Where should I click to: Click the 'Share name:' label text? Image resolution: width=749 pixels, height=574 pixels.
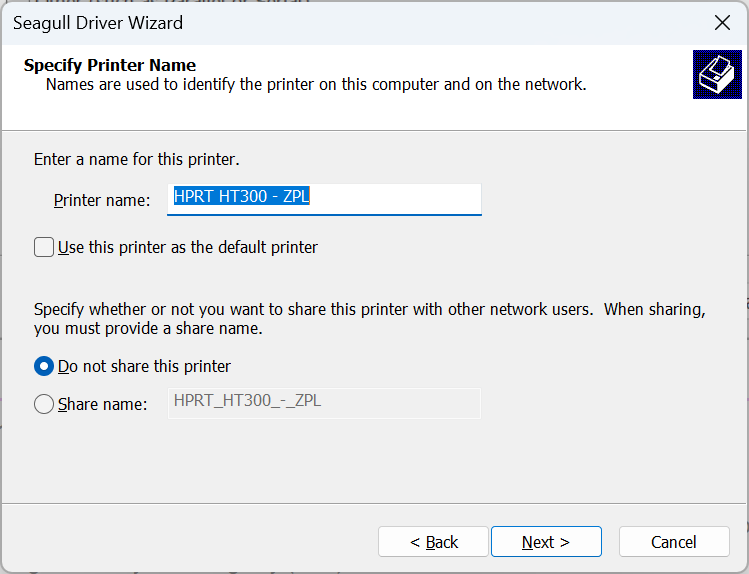point(103,404)
